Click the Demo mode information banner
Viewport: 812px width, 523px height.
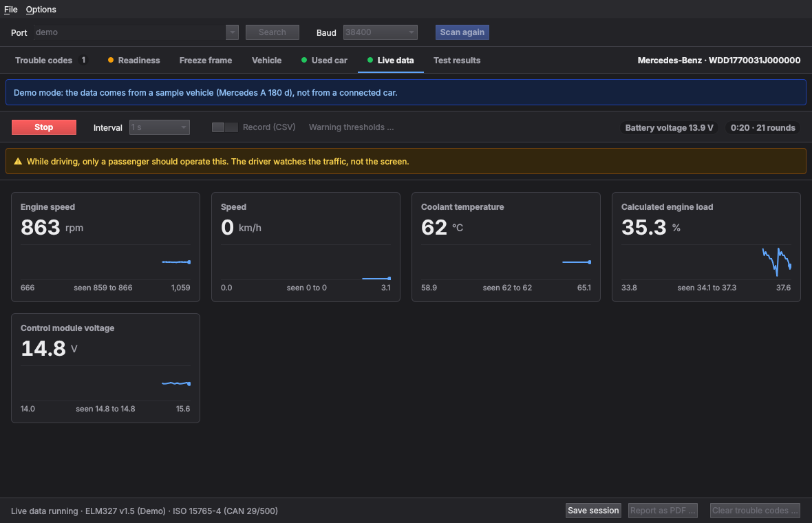click(x=405, y=93)
